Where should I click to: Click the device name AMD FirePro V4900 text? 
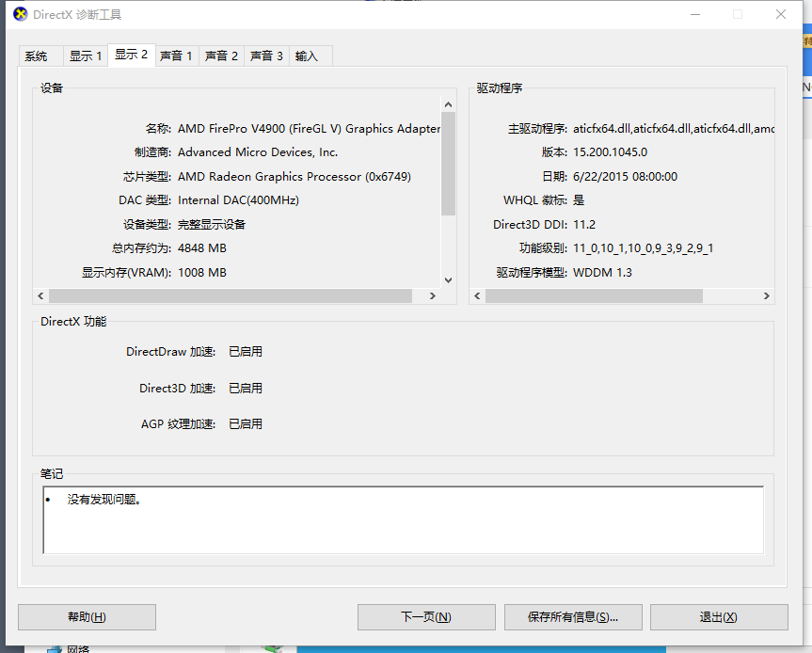tap(309, 128)
